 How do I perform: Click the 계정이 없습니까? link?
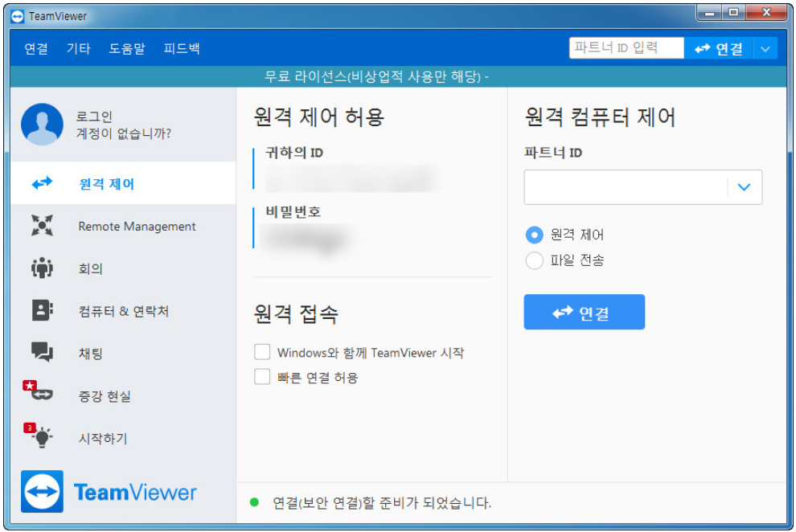[123, 133]
